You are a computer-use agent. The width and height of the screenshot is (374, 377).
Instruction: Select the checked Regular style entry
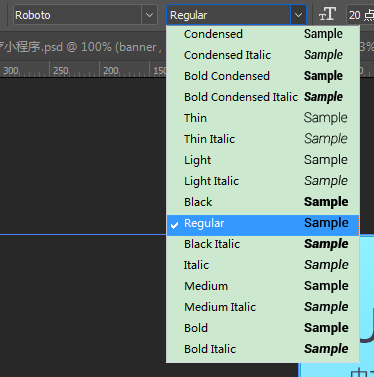point(263,225)
